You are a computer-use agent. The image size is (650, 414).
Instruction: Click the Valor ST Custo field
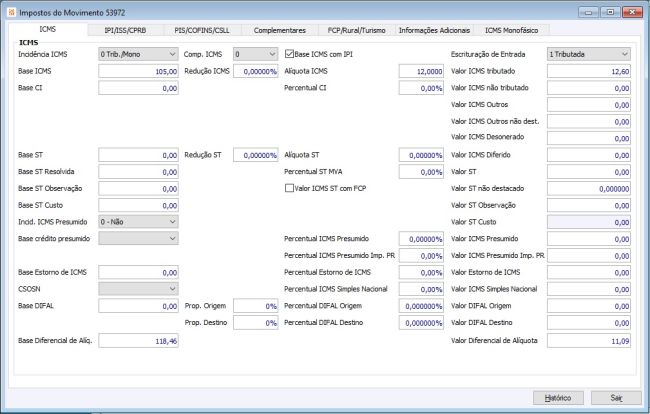589,222
